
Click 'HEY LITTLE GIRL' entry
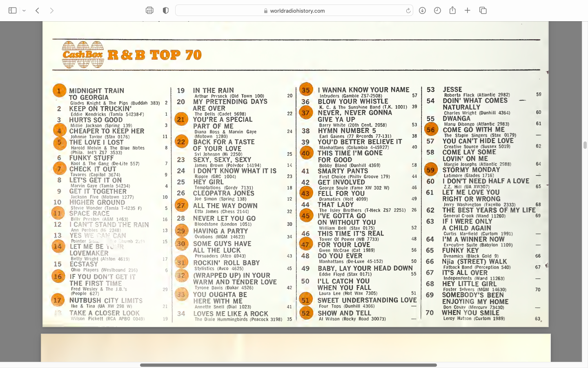469,284
